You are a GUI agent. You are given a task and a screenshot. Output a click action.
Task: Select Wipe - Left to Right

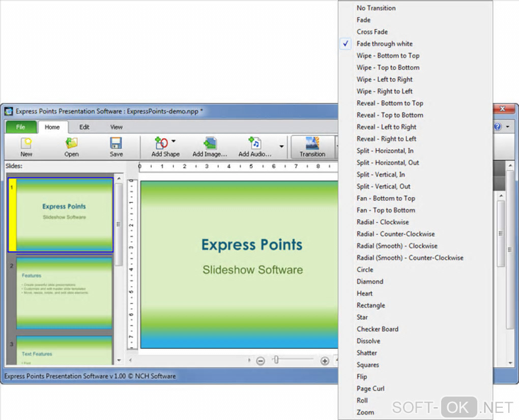pyautogui.click(x=415, y=79)
